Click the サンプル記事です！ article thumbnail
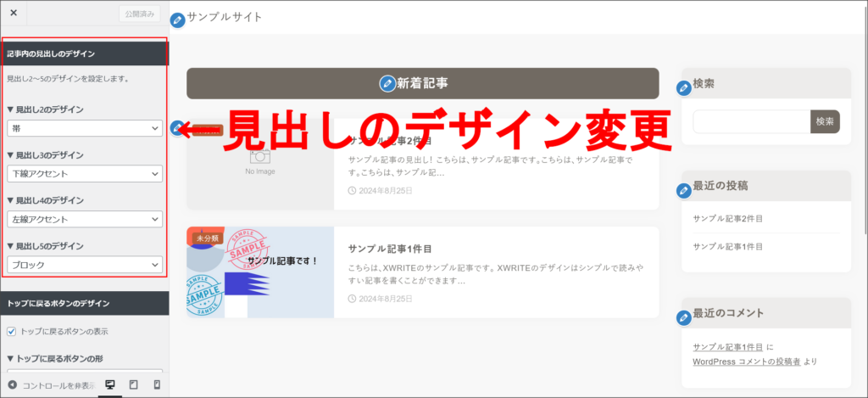Image resolution: width=868 pixels, height=398 pixels. point(260,272)
